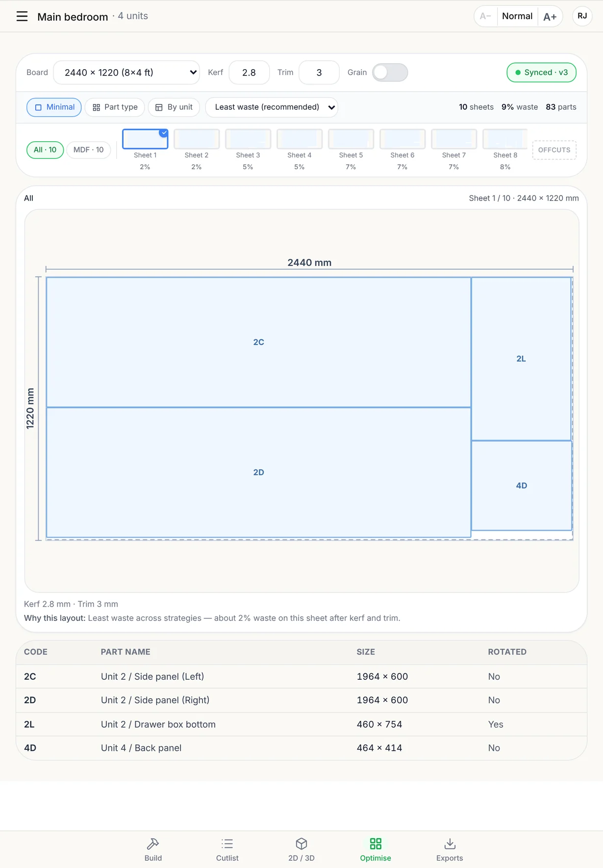Click part 2C in the sheet layout

[x=259, y=342]
